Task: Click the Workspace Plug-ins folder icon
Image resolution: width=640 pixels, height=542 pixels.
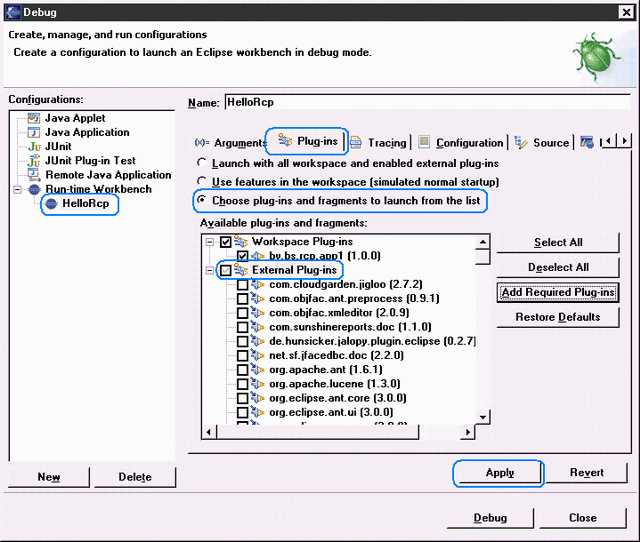Action: (x=240, y=242)
